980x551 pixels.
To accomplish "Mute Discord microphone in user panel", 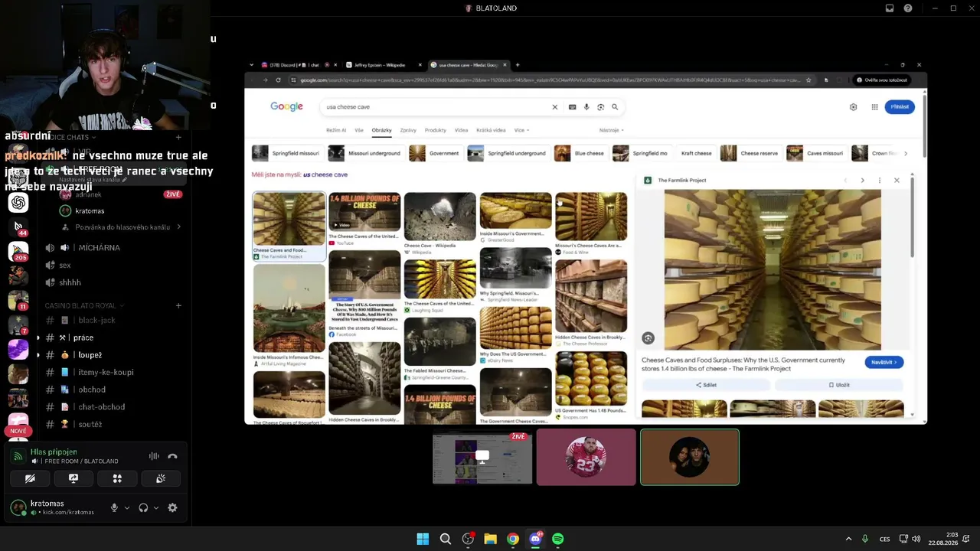I will 114,507.
